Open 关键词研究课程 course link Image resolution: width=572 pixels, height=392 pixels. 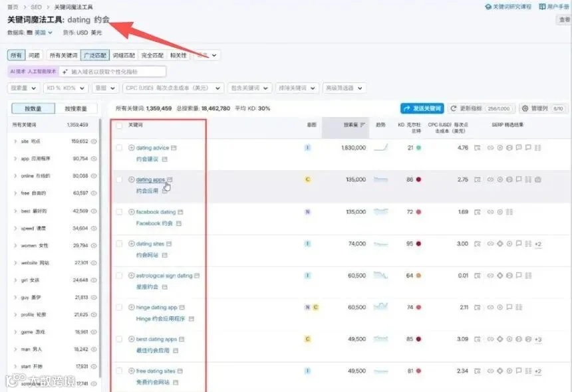[x=508, y=7]
